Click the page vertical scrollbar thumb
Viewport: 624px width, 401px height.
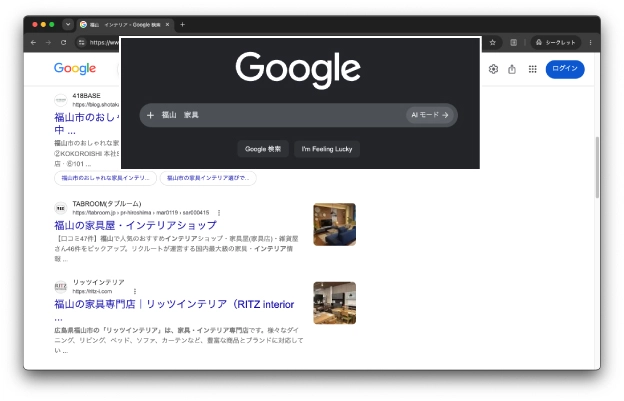pos(597,167)
